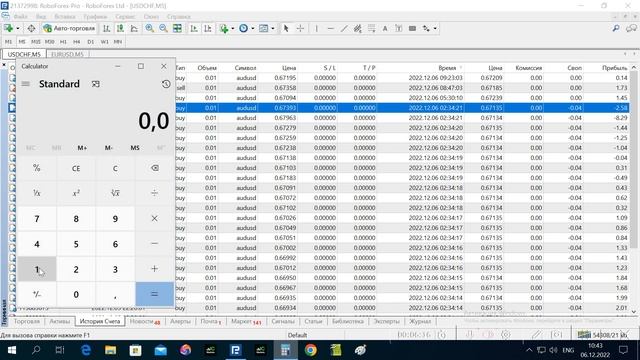
Task: Select row with price 0.67358
Action: click(320, 88)
